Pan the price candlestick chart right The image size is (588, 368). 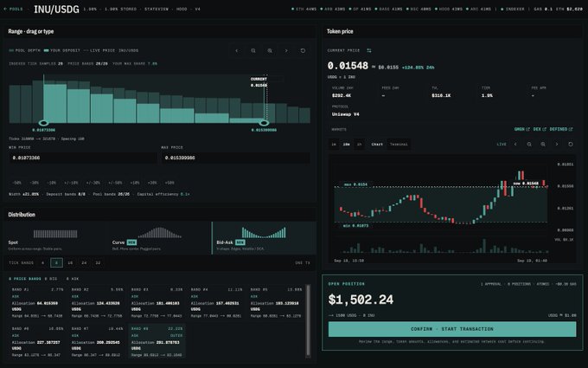pyautogui.click(x=557, y=145)
